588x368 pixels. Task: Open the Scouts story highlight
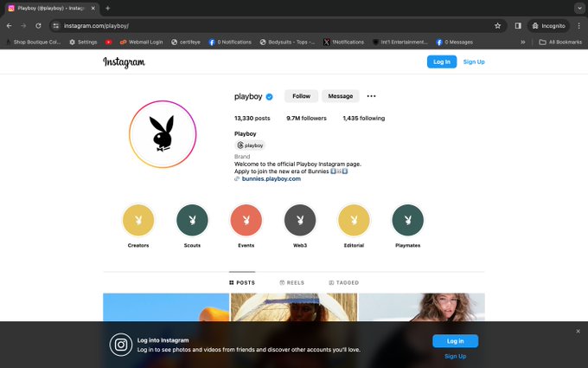tap(192, 220)
